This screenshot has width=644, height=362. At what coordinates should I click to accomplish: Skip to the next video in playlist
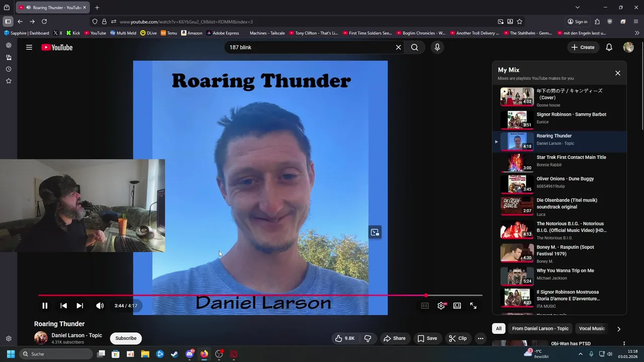tap(79, 306)
